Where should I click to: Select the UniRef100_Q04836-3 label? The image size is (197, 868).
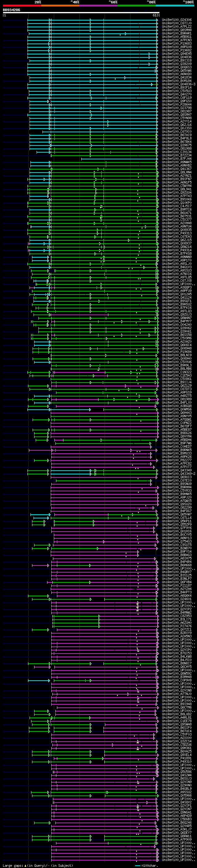pos(179,84)
